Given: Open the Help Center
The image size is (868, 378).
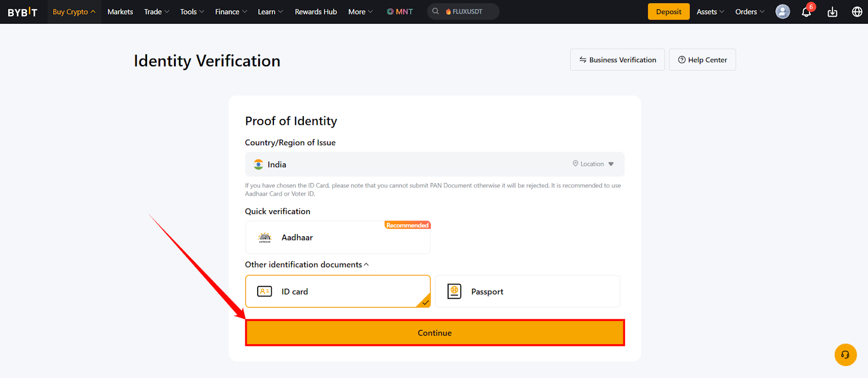Looking at the screenshot, I should (x=703, y=60).
